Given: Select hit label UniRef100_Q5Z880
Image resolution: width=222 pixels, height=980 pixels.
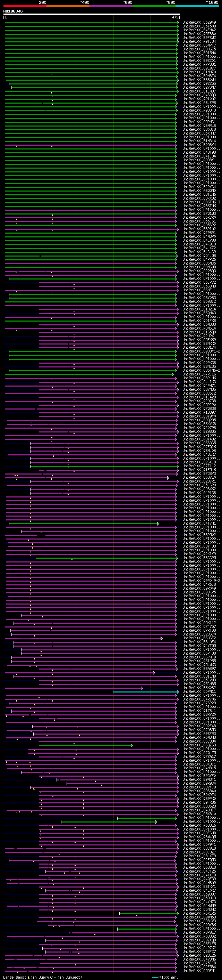Looking at the screenshot, I should tap(199, 34).
